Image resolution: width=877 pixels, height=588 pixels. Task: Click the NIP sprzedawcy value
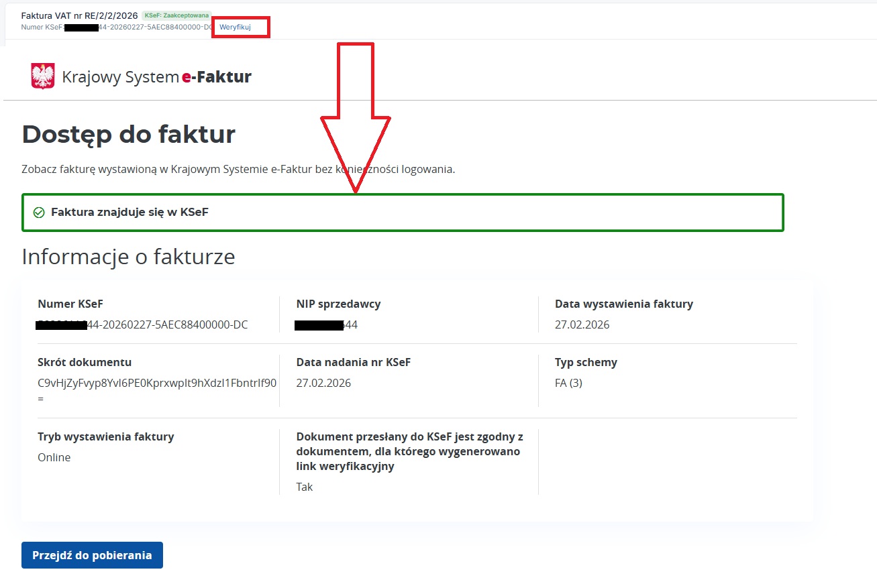326,325
